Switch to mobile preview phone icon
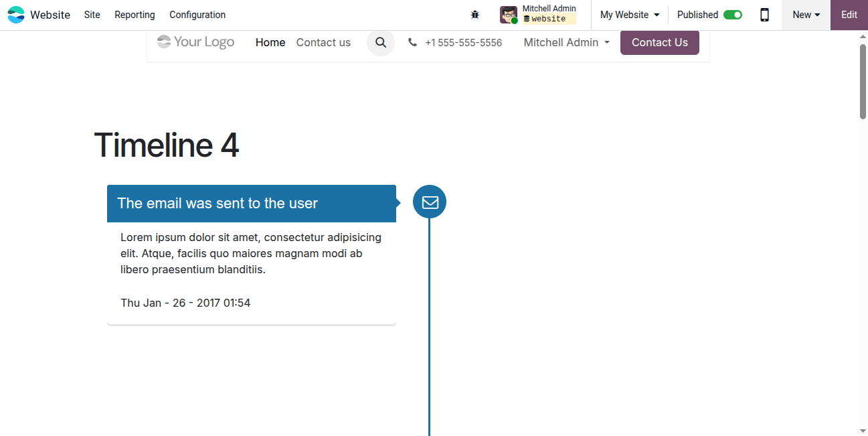 click(764, 15)
